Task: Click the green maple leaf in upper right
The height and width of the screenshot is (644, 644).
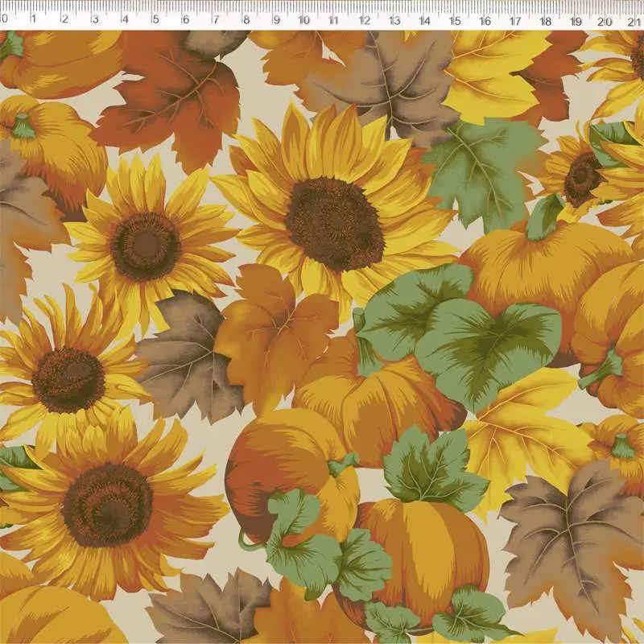Action: pos(481,169)
